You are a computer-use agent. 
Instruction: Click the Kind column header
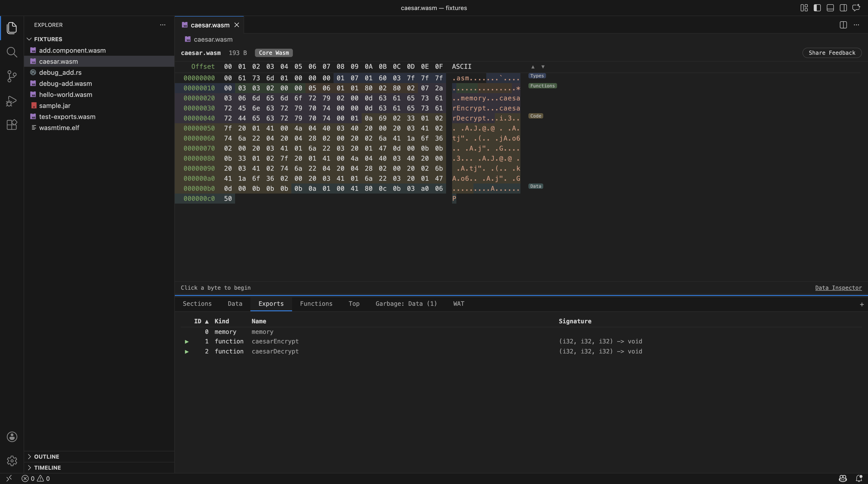(222, 321)
